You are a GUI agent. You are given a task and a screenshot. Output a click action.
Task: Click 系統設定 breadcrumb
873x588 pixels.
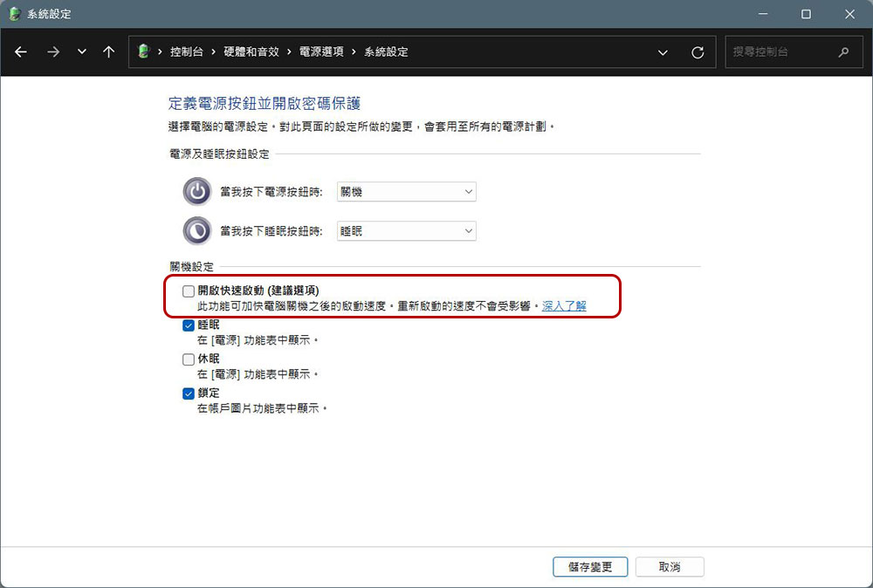point(386,51)
